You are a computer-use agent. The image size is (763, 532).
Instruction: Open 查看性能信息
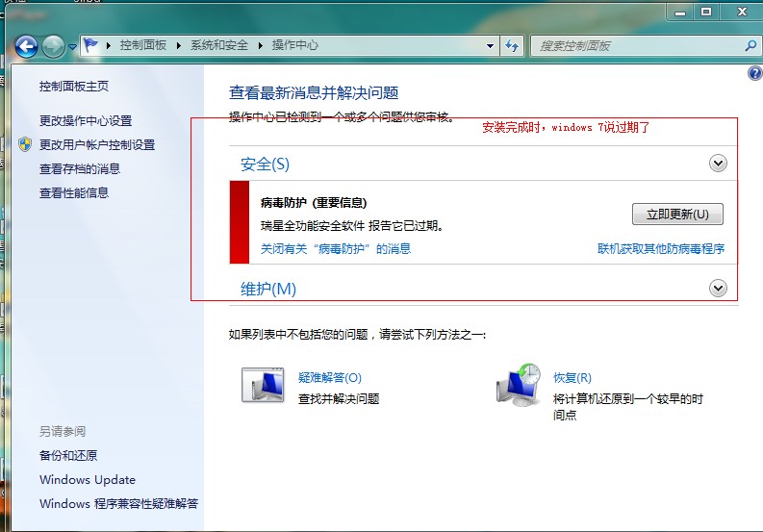[74, 192]
